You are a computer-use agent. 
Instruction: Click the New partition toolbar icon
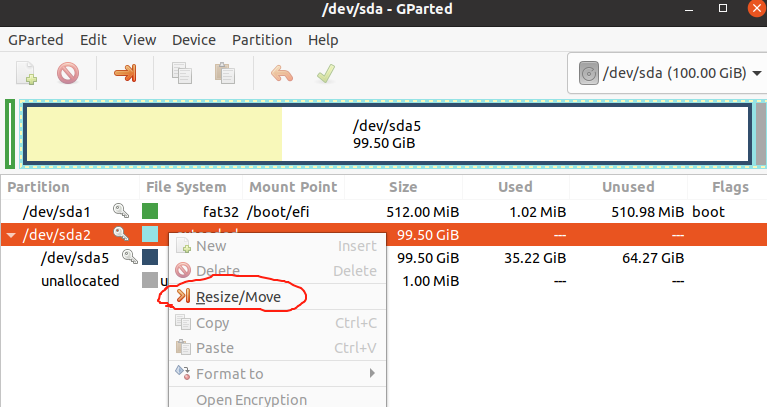26,73
